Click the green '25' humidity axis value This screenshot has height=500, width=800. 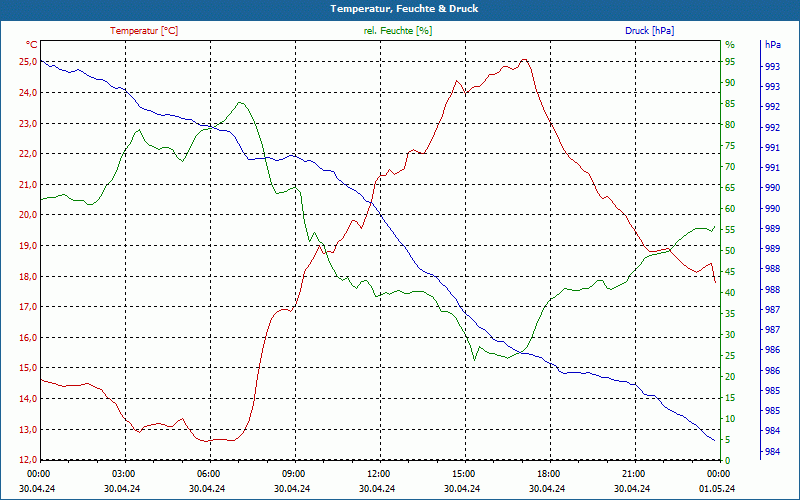click(730, 356)
